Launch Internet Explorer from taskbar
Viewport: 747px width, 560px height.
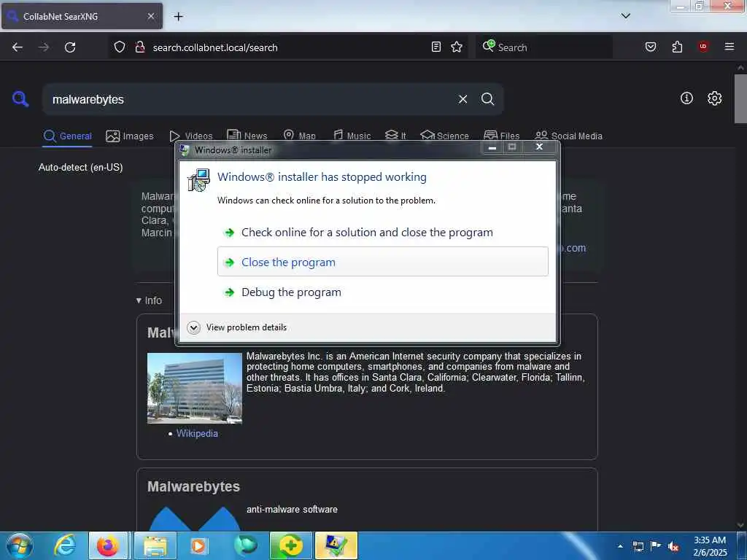click(64, 545)
